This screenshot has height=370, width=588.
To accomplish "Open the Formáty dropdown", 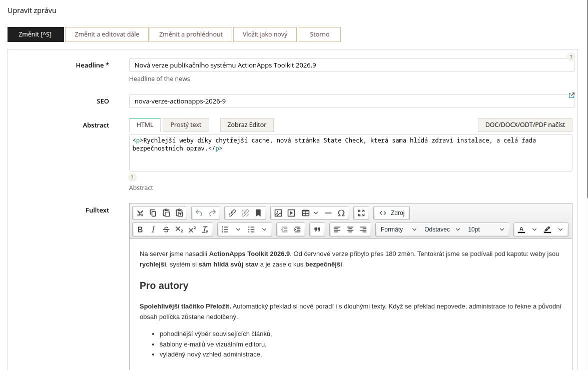I will [398, 229].
